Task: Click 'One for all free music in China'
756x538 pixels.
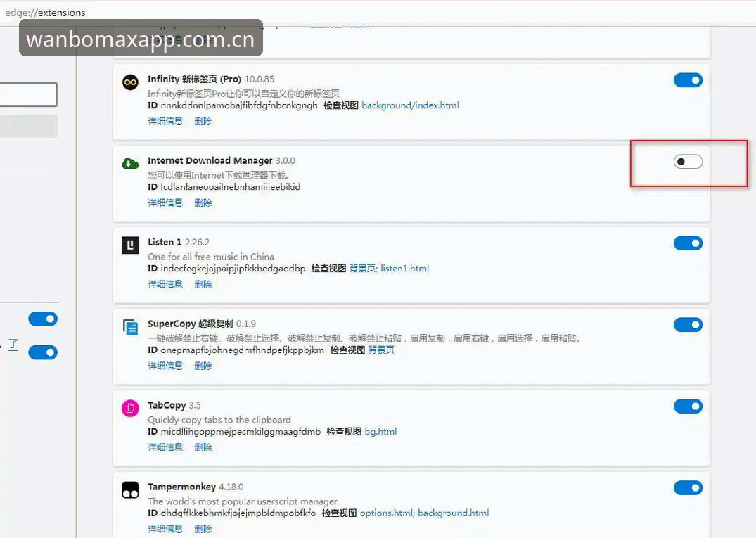Action: pyautogui.click(x=211, y=257)
